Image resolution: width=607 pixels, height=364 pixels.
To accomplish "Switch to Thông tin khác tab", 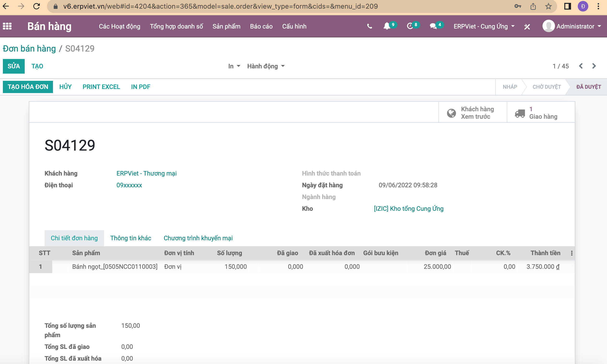I will (x=131, y=238).
